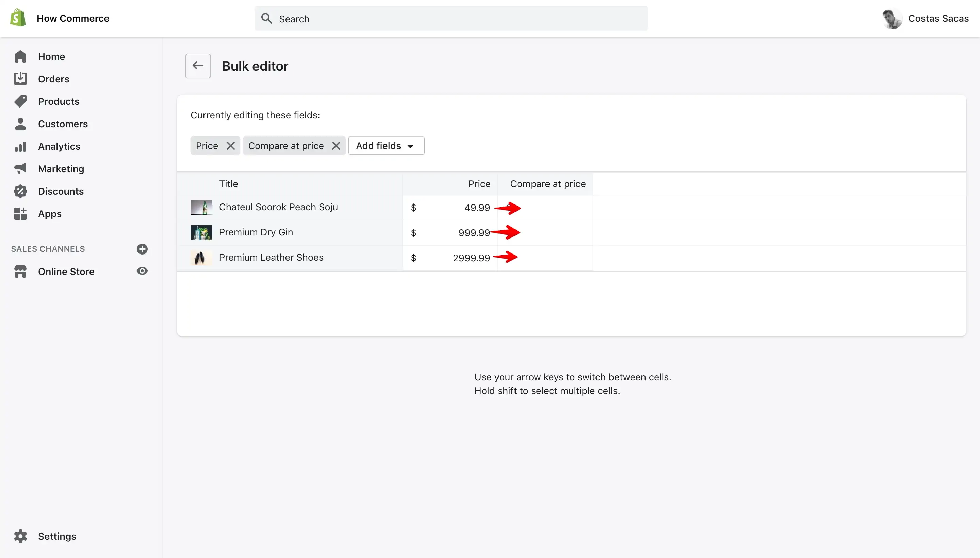
Task: Click Compare at price cell for Leather Shoes
Action: (545, 258)
